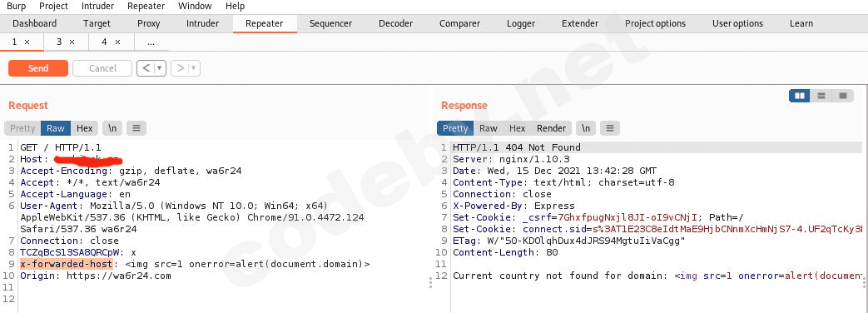Select side-by-side layout icon
Viewport: 868px width, 313px height.
[800, 96]
